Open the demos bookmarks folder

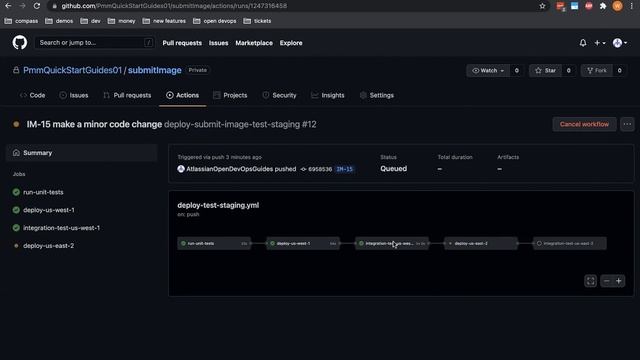click(x=59, y=21)
